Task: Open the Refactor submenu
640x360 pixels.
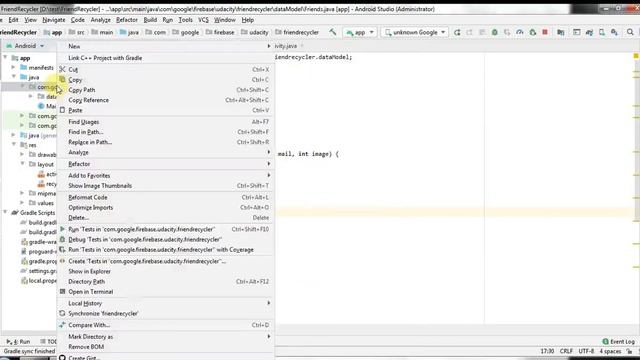Action: pos(166,164)
